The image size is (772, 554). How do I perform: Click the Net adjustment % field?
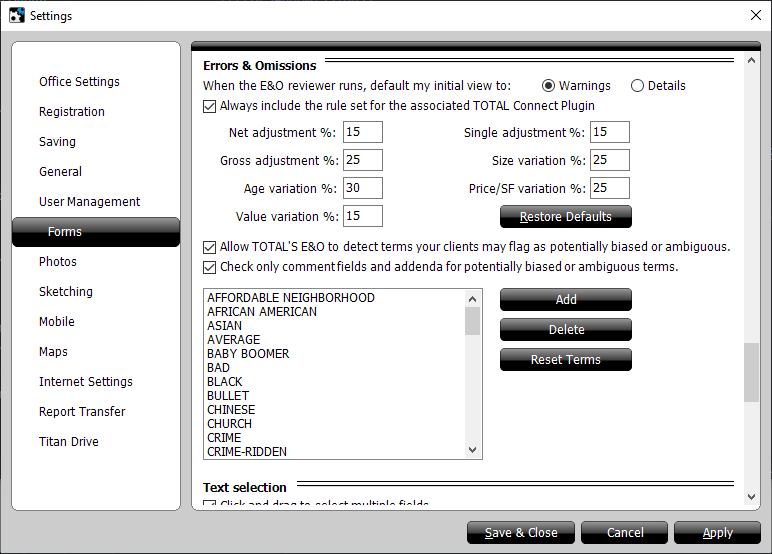click(x=362, y=132)
